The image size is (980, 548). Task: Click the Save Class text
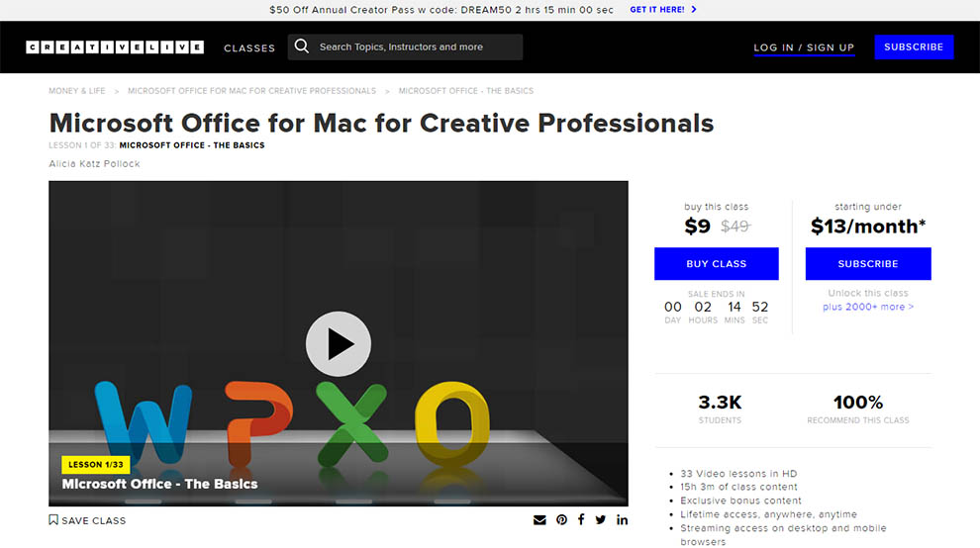click(x=94, y=520)
